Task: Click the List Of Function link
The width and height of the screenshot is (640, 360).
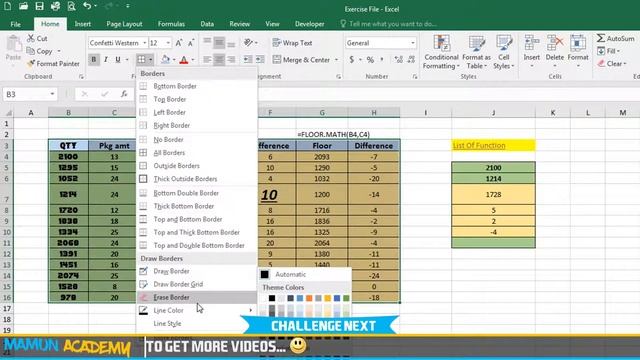Action: [479, 146]
